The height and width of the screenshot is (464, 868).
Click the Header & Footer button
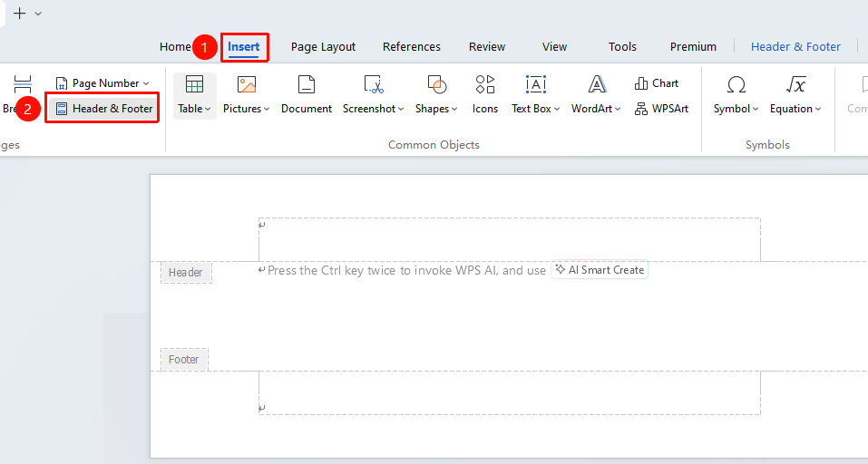point(104,109)
